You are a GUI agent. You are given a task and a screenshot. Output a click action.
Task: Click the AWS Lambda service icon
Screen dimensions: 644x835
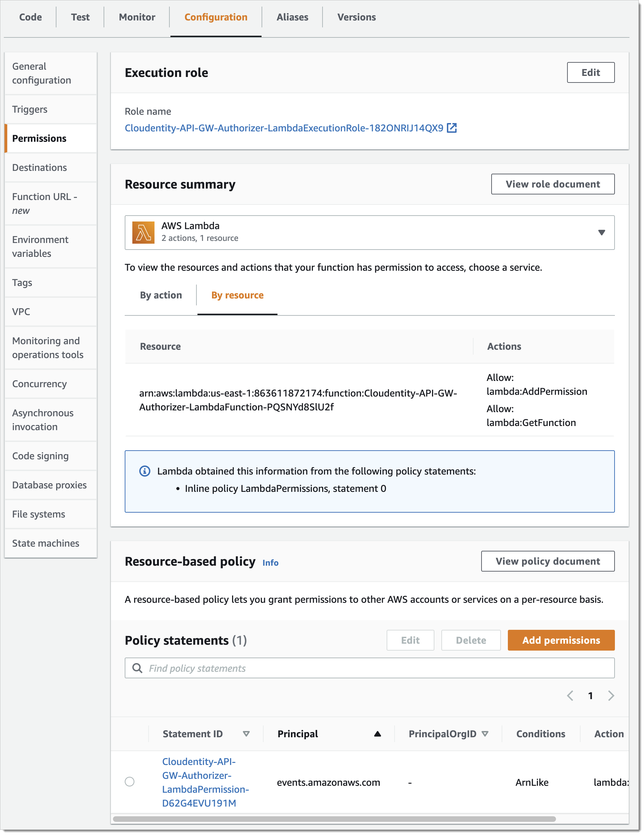coord(143,232)
